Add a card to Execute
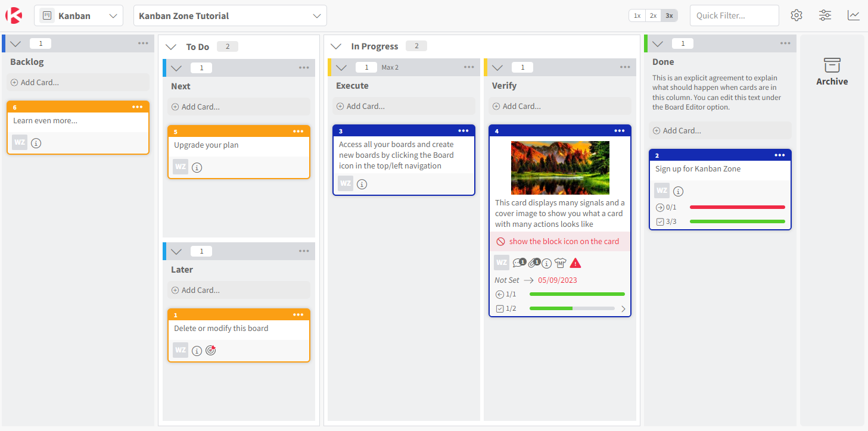Image resolution: width=868 pixels, height=431 pixels. pos(404,106)
